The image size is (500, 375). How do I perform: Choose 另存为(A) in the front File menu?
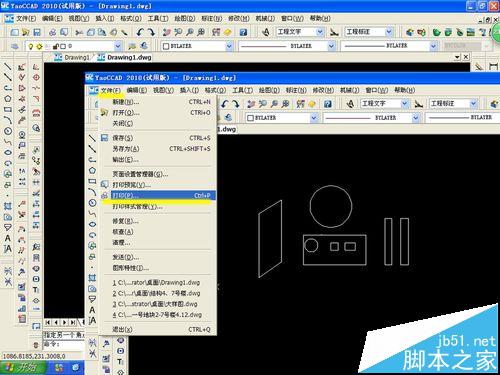tap(158, 149)
